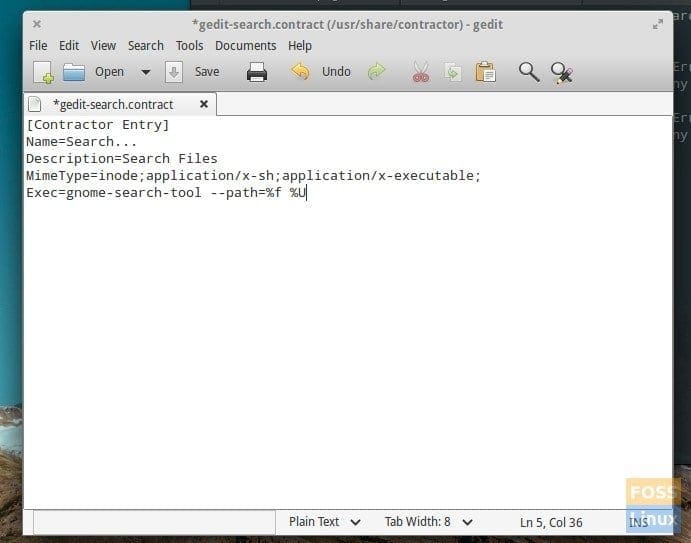Open the View menu
This screenshot has height=543, width=691.
[103, 46]
